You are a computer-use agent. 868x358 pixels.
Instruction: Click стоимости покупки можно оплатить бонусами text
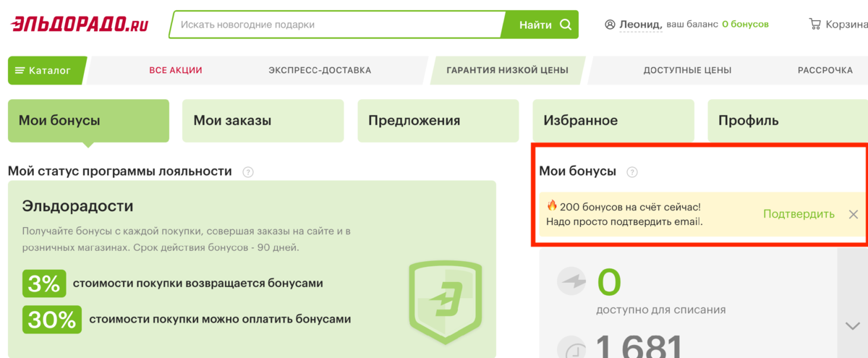click(220, 319)
